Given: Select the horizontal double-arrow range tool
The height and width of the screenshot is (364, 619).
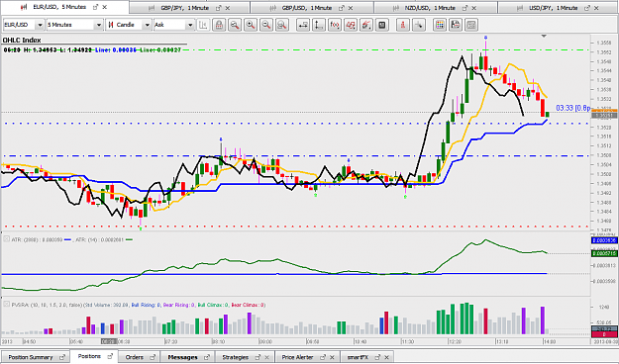Looking at the screenshot, I should point(303,25).
